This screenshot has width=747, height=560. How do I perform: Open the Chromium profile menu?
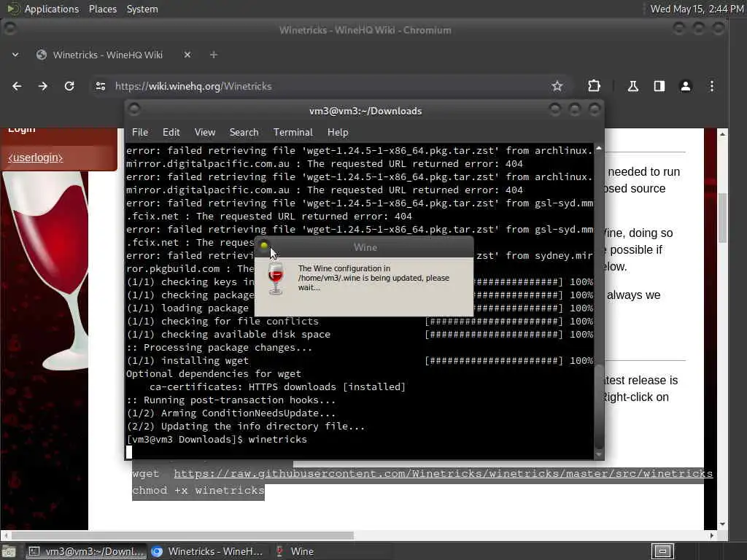(x=686, y=86)
